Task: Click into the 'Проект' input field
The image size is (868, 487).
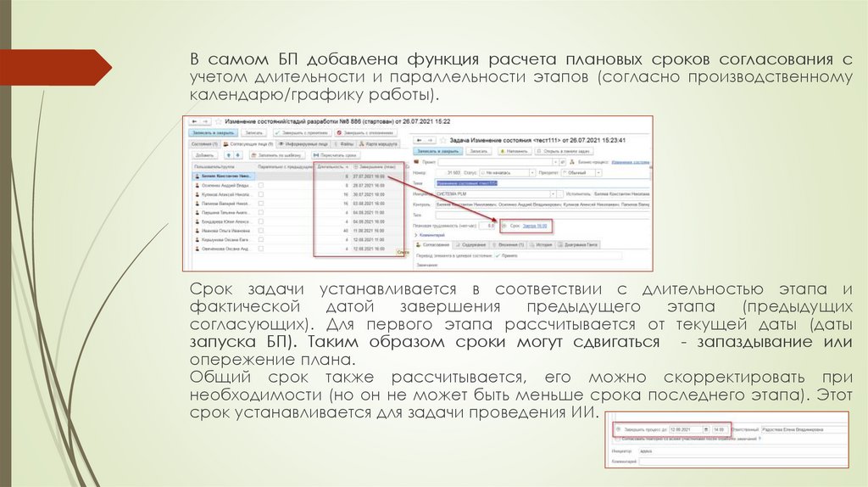Action: [494, 162]
